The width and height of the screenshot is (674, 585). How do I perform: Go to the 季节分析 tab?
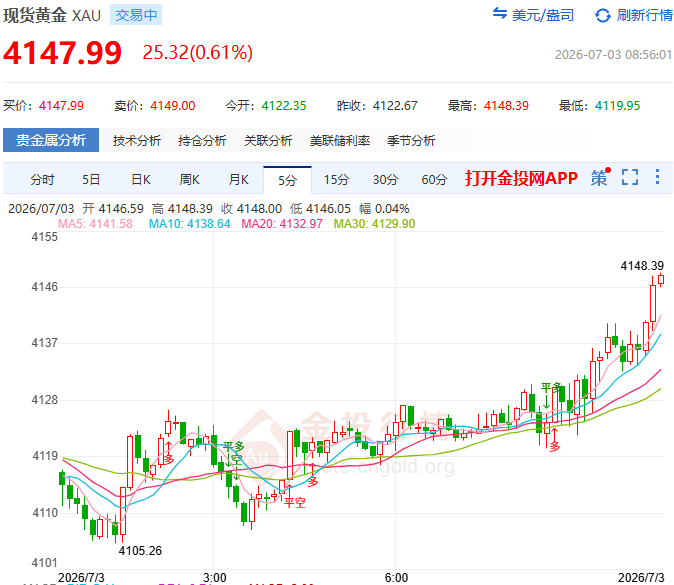click(411, 141)
